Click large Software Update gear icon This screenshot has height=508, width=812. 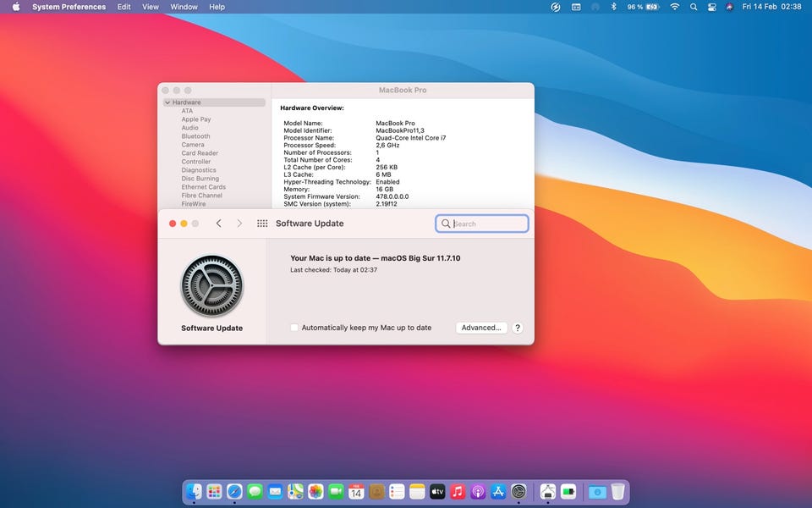click(211, 285)
